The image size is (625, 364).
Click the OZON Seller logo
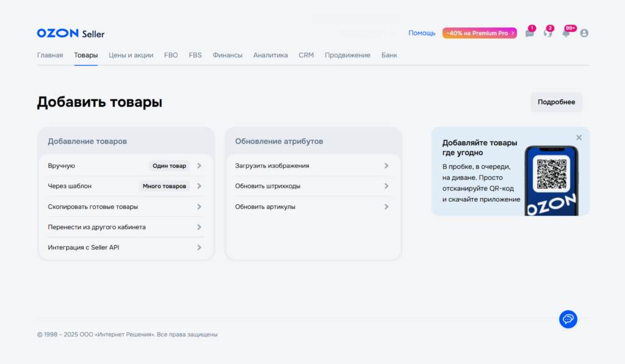click(70, 33)
